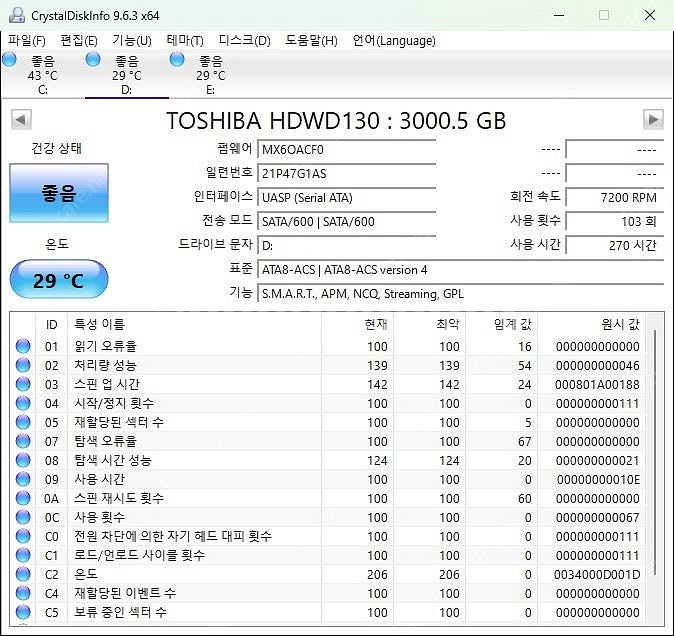Click status orb for attribute C4 재할당된 이벤트 수

coord(23,593)
